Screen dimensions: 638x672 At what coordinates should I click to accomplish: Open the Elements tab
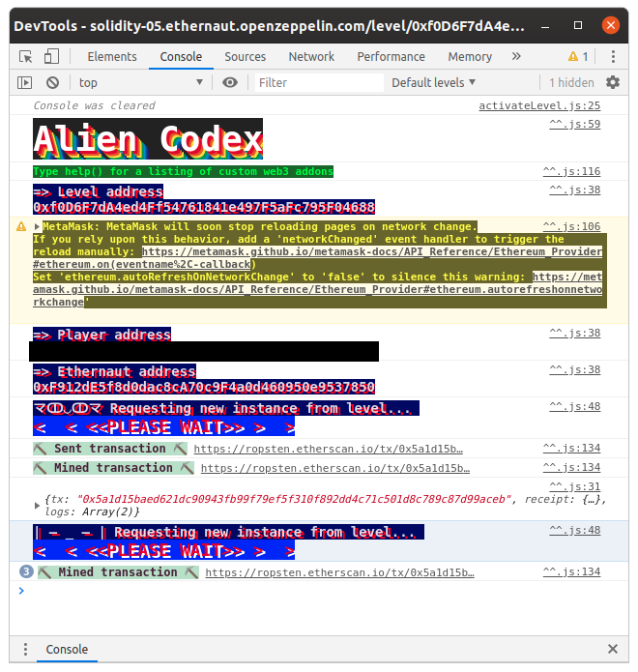112,57
